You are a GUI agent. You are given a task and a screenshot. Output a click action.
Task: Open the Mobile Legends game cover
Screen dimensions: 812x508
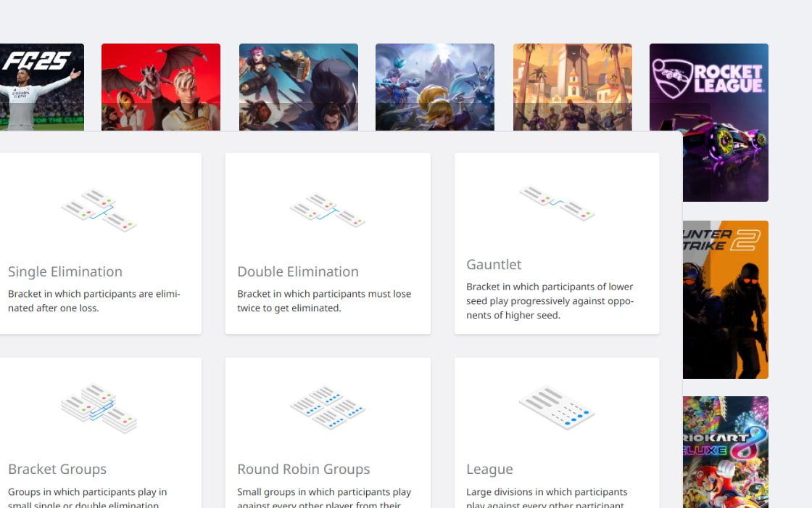(435, 87)
